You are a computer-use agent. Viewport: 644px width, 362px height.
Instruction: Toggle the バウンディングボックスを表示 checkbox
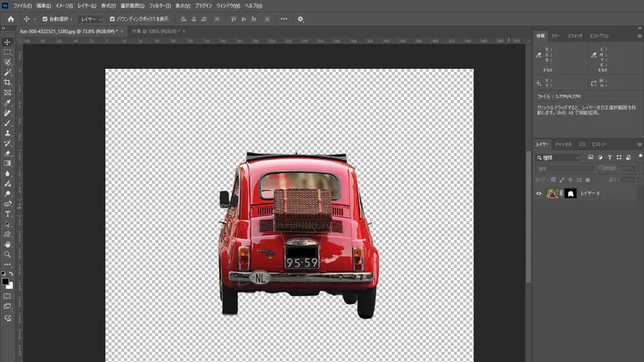[112, 19]
